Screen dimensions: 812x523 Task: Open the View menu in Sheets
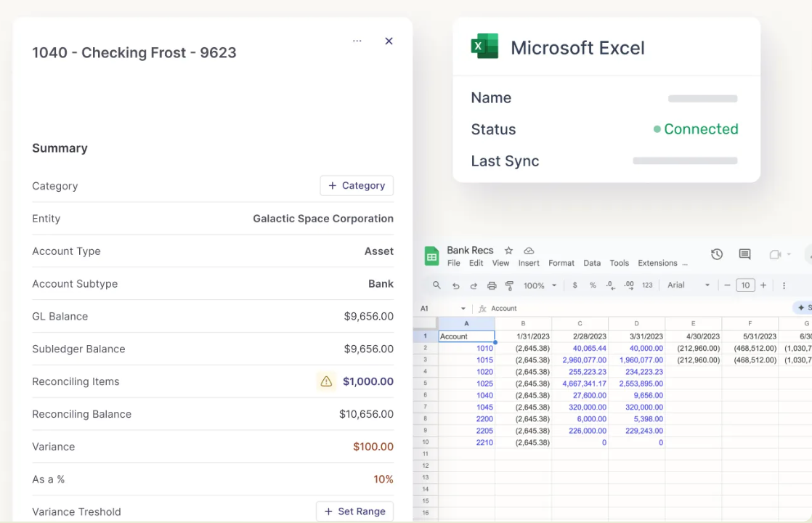pos(500,263)
